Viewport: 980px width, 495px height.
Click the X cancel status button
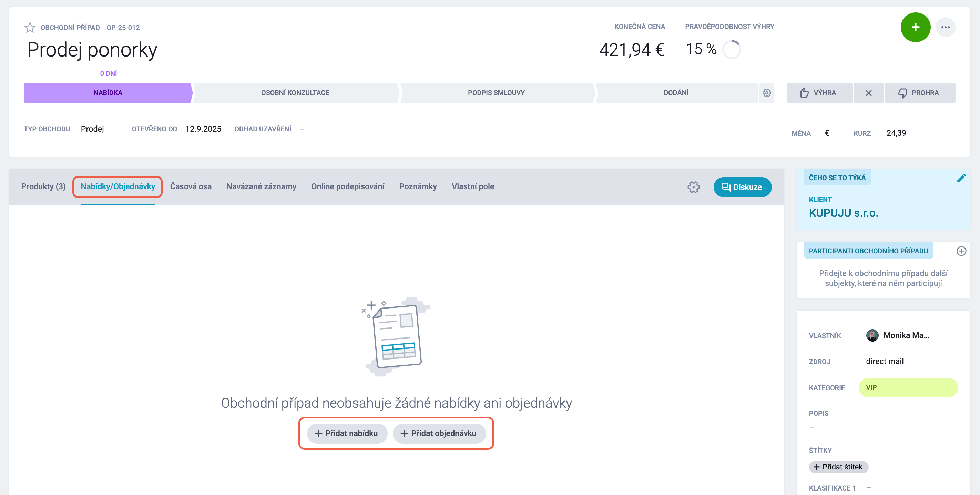pos(868,93)
